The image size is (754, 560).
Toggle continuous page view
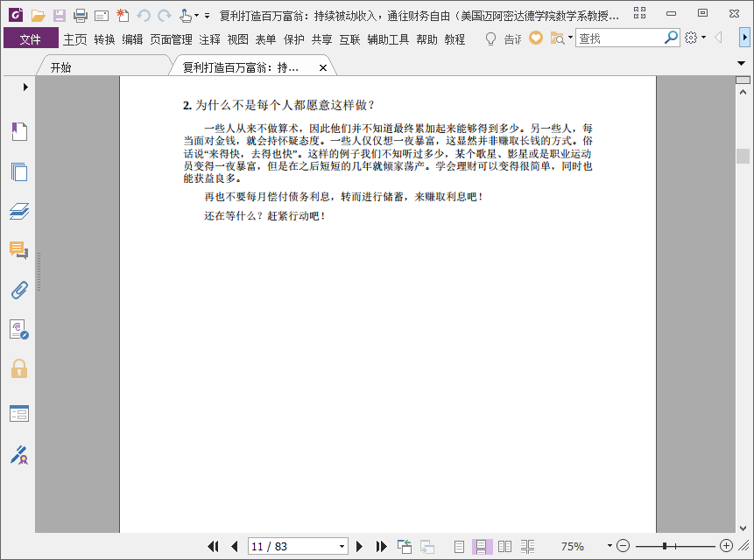coord(482,546)
